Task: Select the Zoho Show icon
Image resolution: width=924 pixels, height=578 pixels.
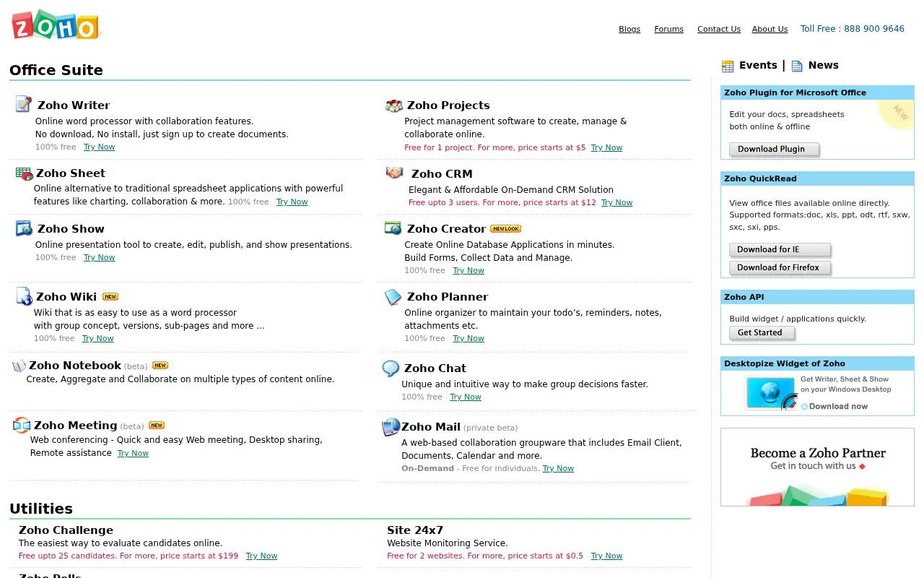Action: (x=24, y=228)
